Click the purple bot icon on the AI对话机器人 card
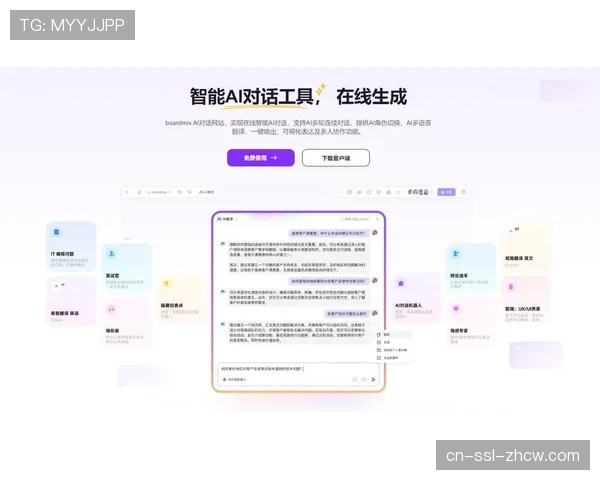The width and height of the screenshot is (600, 480). click(401, 284)
